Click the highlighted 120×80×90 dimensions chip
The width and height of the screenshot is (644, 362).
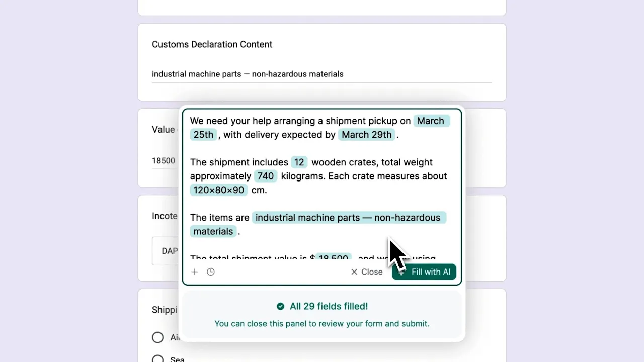218,190
